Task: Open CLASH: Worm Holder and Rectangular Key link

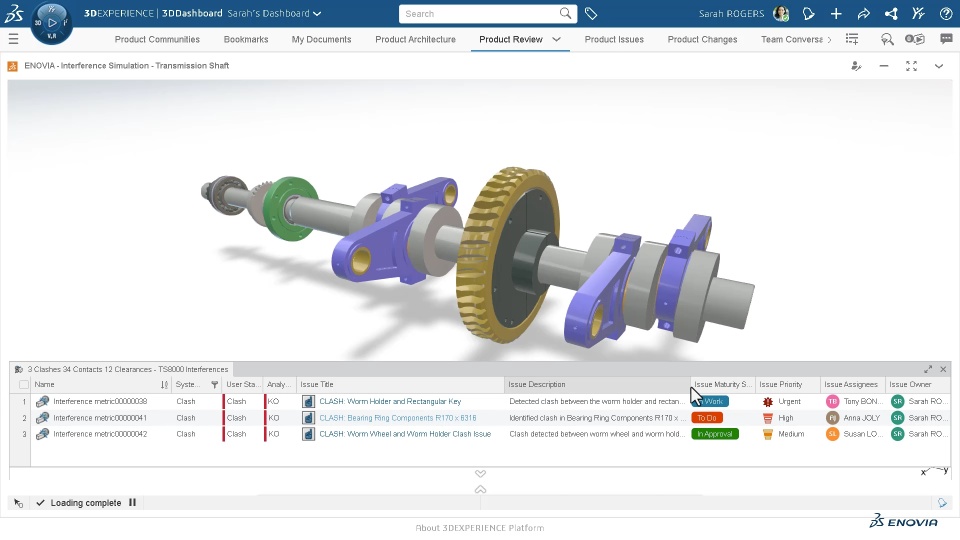Action: coord(390,402)
